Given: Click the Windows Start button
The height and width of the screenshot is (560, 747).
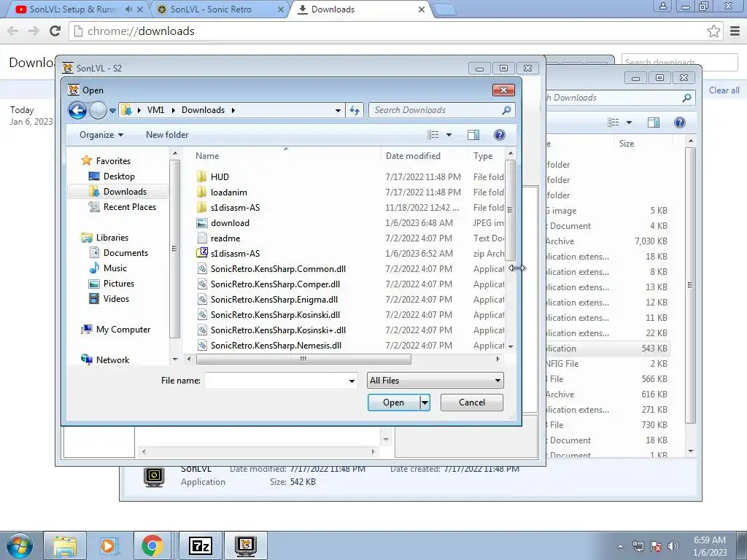Looking at the screenshot, I should [20, 545].
